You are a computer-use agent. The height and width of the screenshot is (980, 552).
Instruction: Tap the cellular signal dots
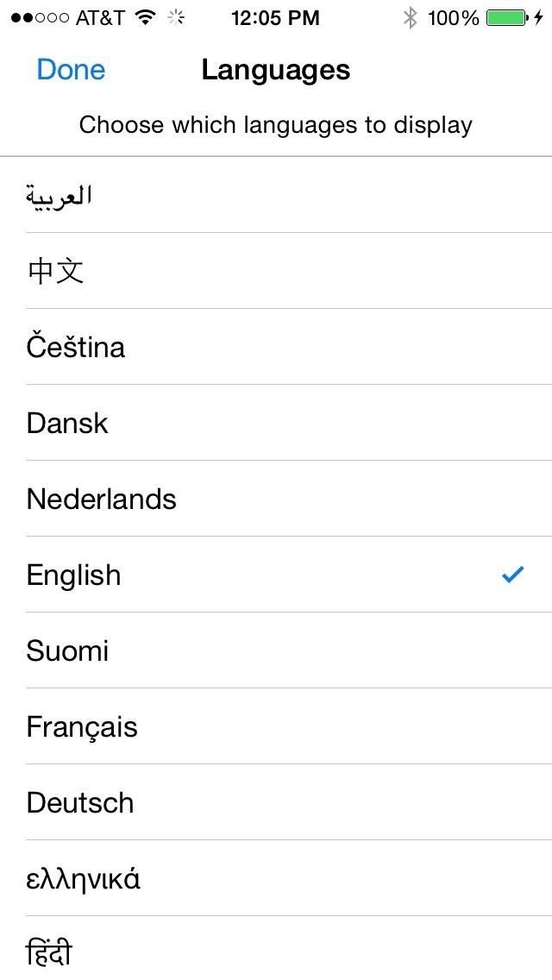pyautogui.click(x=40, y=17)
